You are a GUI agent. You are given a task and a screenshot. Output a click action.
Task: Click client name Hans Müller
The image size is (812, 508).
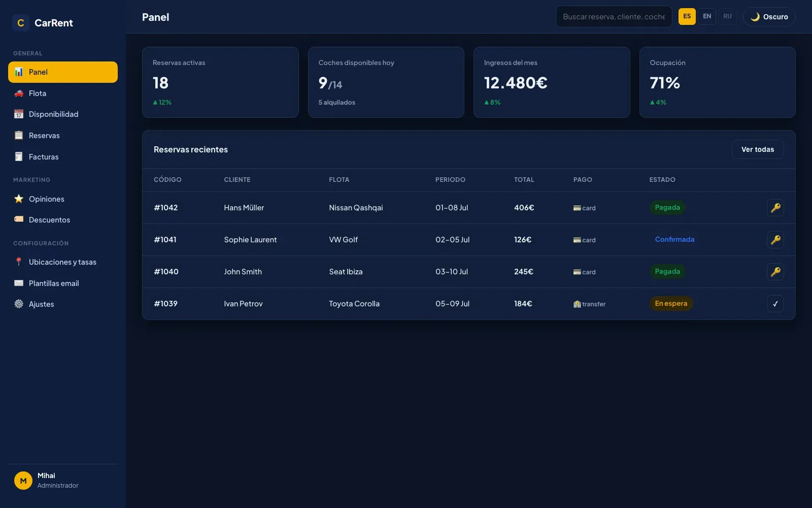click(x=244, y=208)
